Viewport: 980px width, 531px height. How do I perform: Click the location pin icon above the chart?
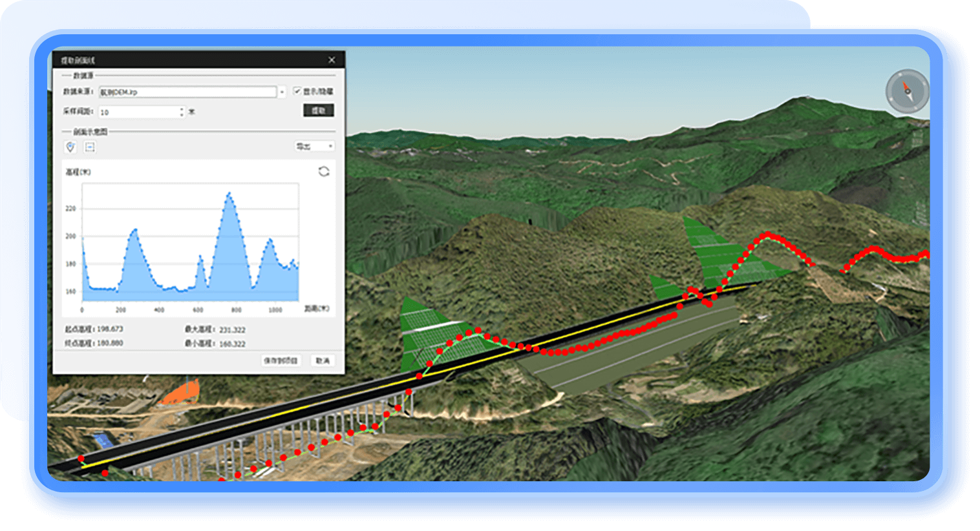pyautogui.click(x=70, y=147)
